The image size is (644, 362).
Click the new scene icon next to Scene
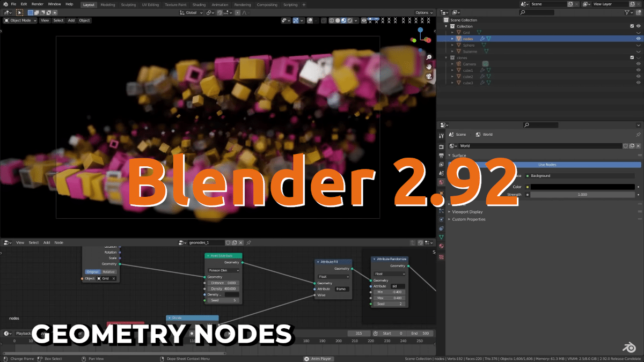point(571,4)
